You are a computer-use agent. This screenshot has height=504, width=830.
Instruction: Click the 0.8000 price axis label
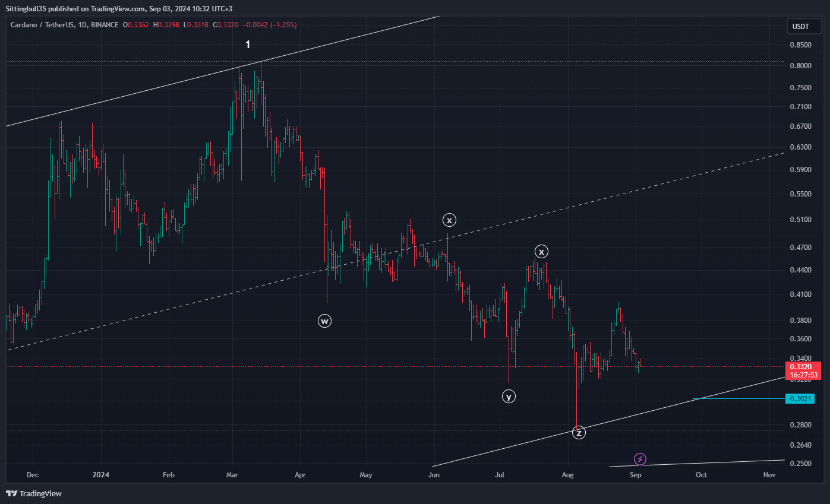(x=801, y=66)
